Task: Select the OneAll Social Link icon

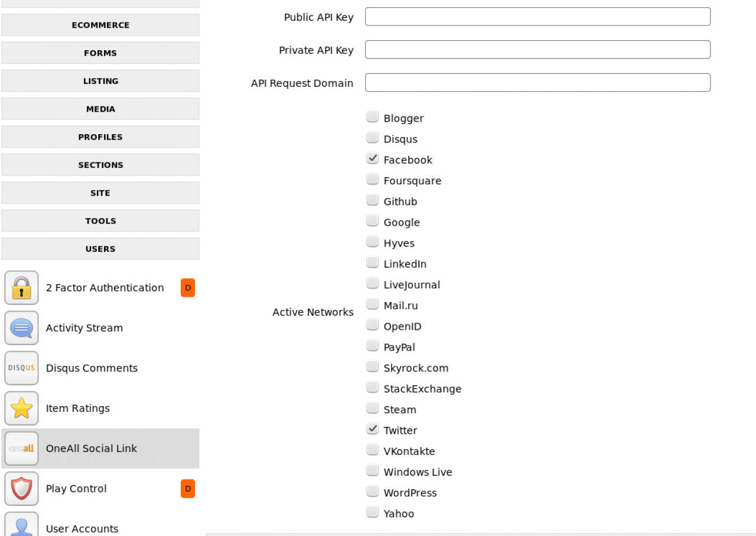Action: [x=21, y=449]
